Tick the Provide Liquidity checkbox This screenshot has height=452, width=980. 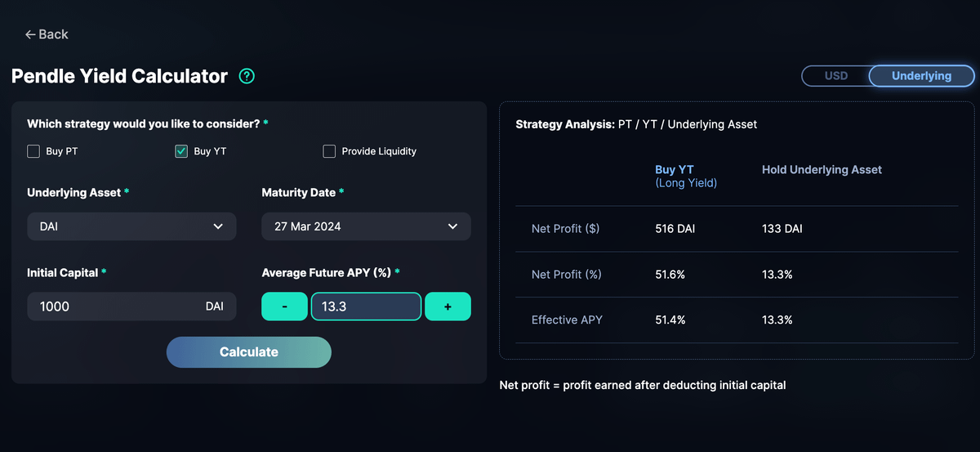[329, 151]
